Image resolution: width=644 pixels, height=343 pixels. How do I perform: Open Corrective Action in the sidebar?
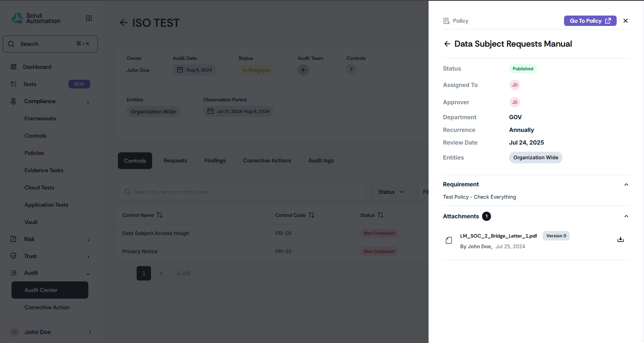pos(47,307)
